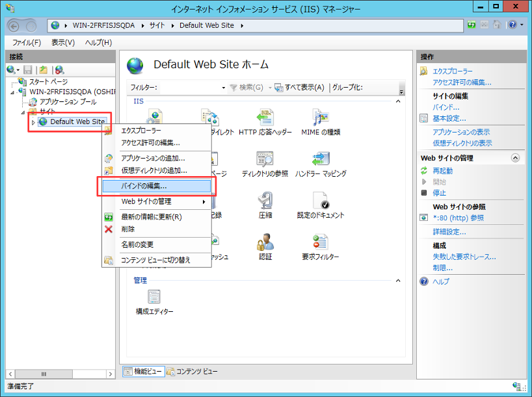Click the アクセス許可の編集... link in actions pane
This screenshot has height=397, width=532.
coord(462,83)
